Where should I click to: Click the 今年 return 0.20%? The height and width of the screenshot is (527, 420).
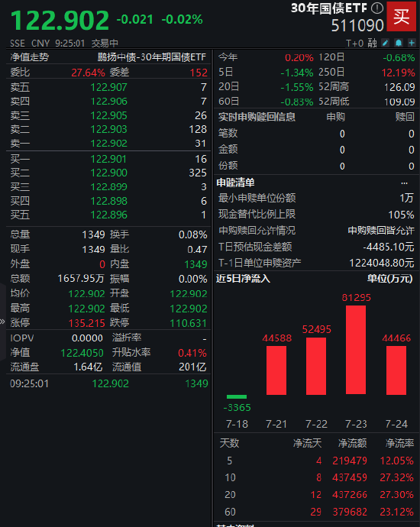(299, 58)
